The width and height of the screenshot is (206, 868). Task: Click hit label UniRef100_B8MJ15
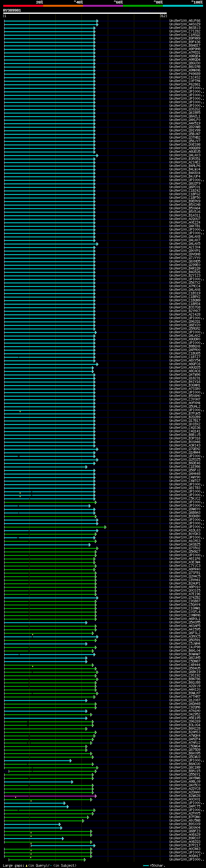click(x=185, y=771)
